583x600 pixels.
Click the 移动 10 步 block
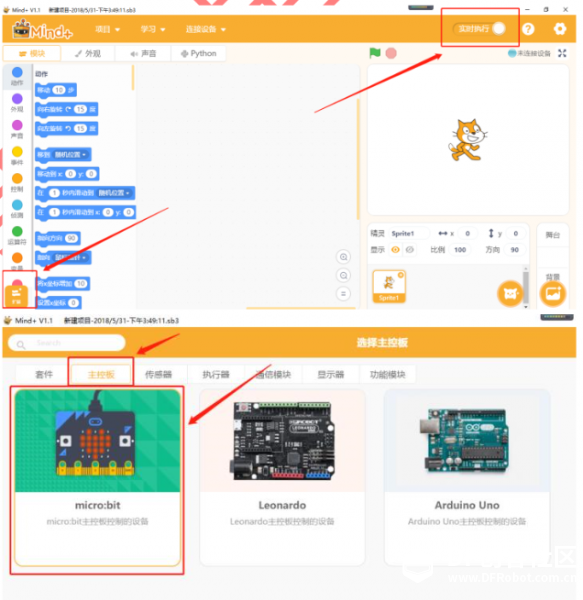click(x=56, y=90)
